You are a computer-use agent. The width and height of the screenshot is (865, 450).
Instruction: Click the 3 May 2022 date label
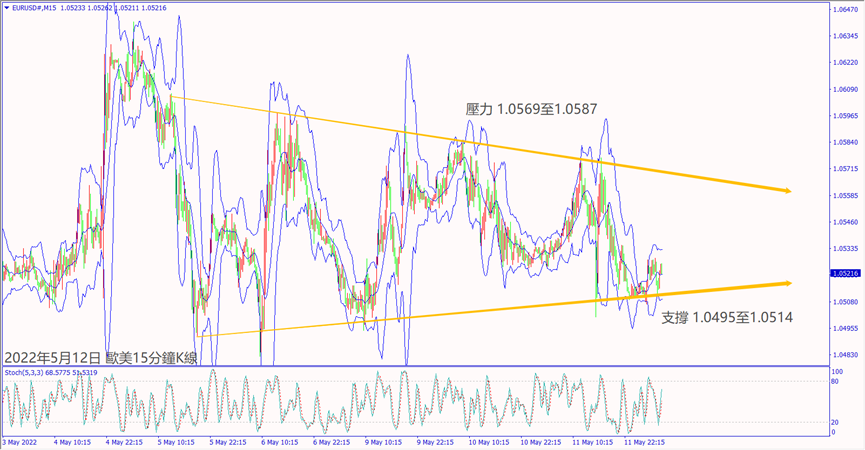coord(22,442)
